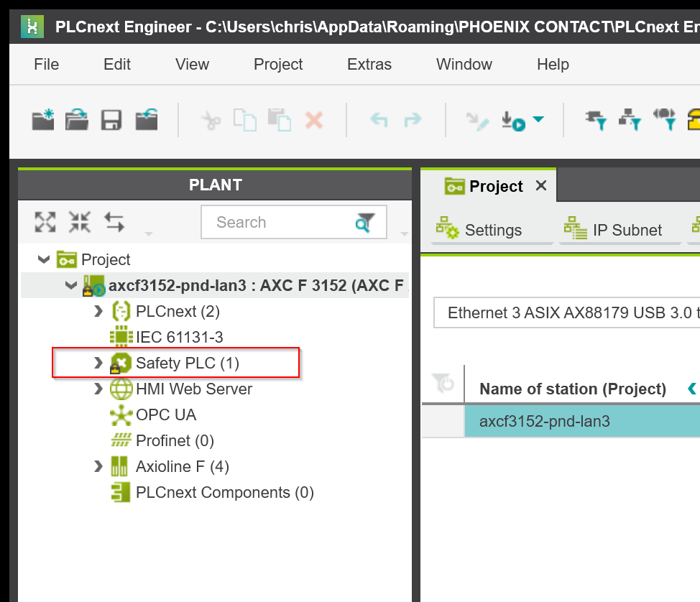Click the search filter funnel icon
The width and height of the screenshot is (700, 602).
pos(364,222)
